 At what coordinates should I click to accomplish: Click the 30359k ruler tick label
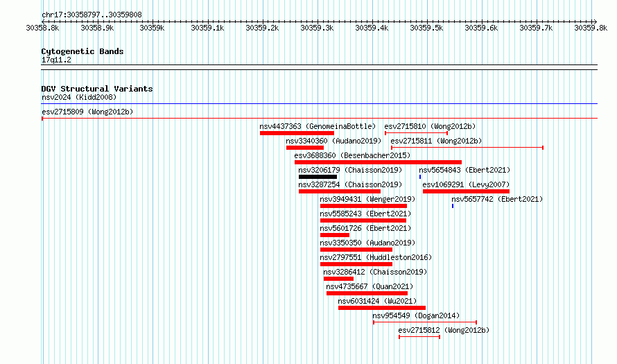(152, 28)
